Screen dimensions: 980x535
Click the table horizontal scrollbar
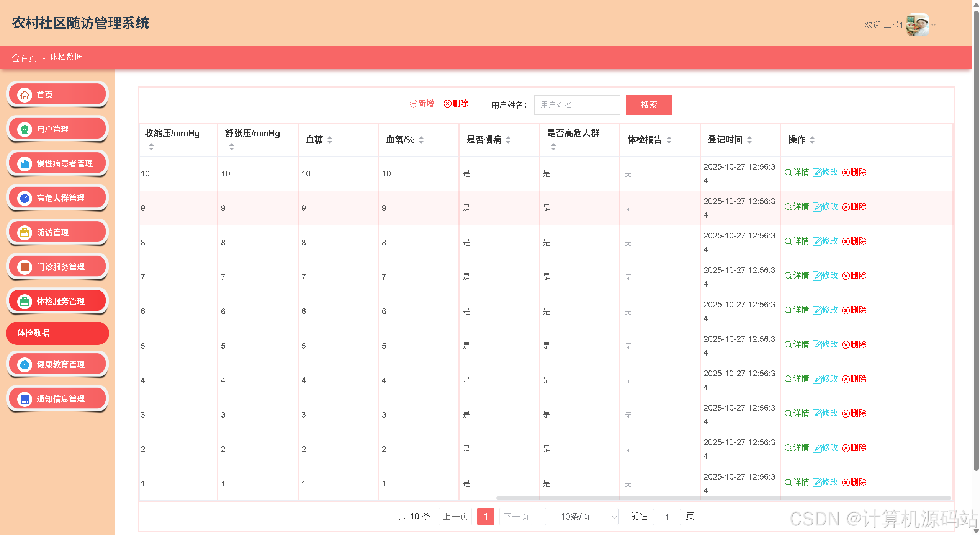[x=723, y=498]
